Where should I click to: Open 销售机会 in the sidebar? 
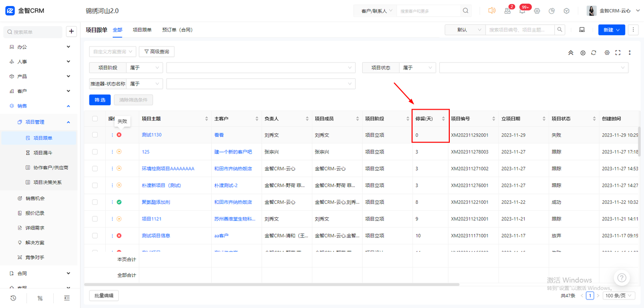(35, 198)
